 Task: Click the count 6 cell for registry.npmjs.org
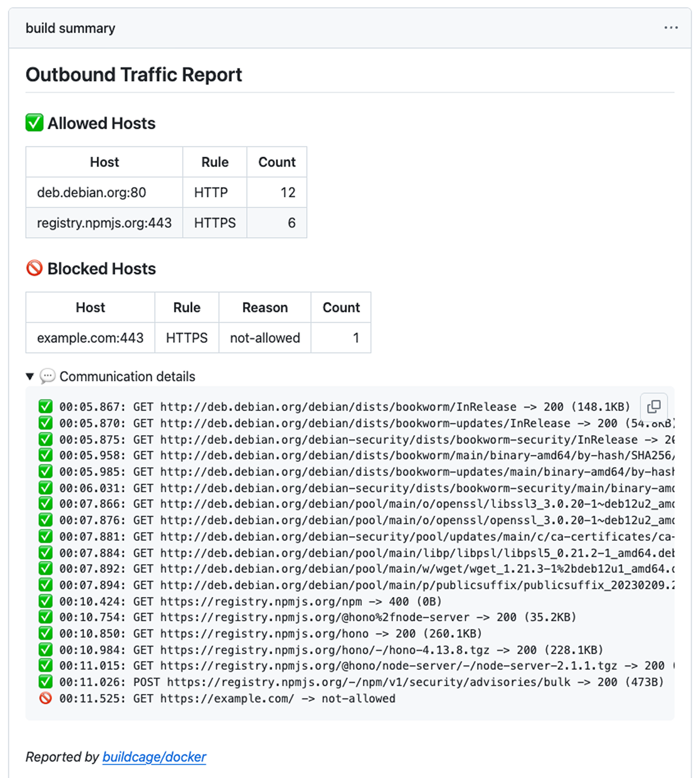click(x=277, y=223)
